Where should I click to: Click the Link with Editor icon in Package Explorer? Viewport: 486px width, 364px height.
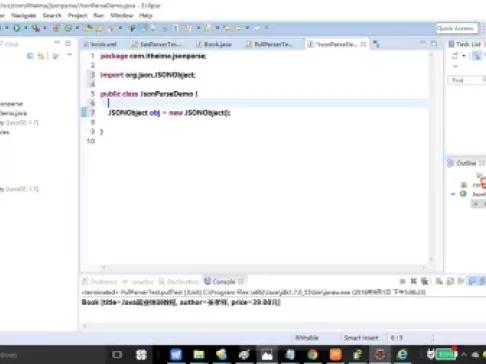41,56
